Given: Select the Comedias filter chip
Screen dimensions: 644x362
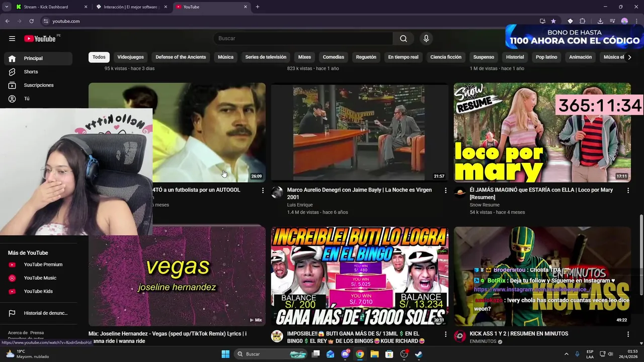Looking at the screenshot, I should 334,57.
